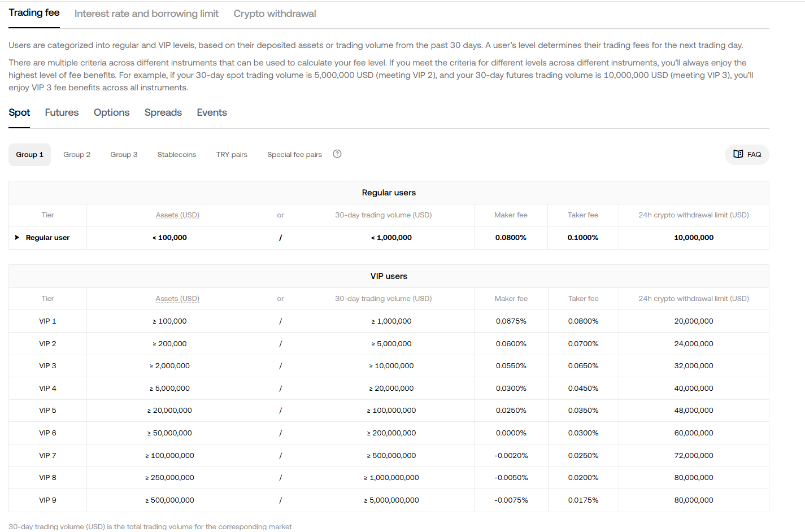Click the 10,000,000 withdrawal limit value
This screenshot has height=532, width=805.
tap(694, 238)
